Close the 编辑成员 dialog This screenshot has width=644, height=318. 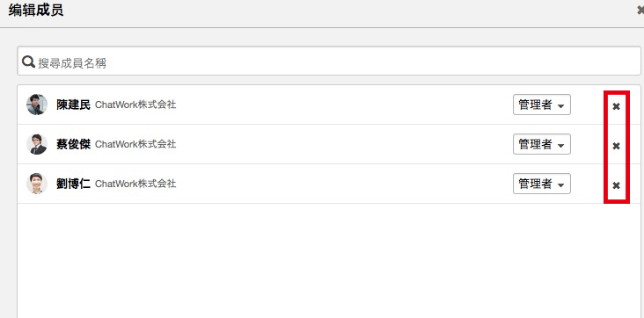pos(640,11)
